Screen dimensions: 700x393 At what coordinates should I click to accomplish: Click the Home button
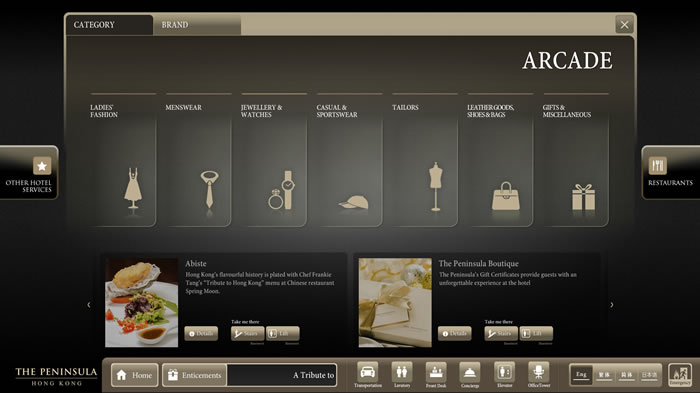click(x=134, y=375)
